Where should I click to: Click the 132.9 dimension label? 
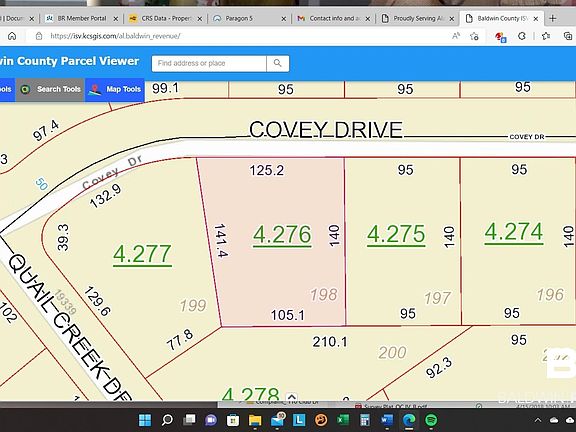coord(106,196)
